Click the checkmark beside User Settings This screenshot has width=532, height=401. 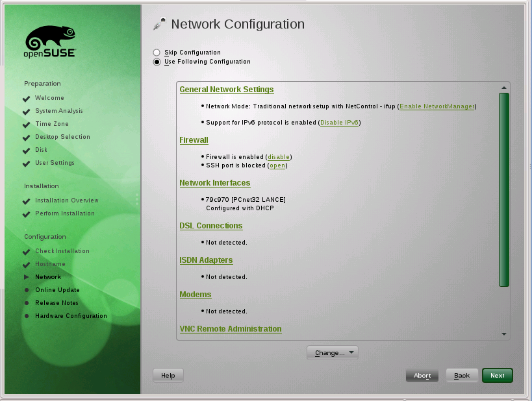click(26, 164)
